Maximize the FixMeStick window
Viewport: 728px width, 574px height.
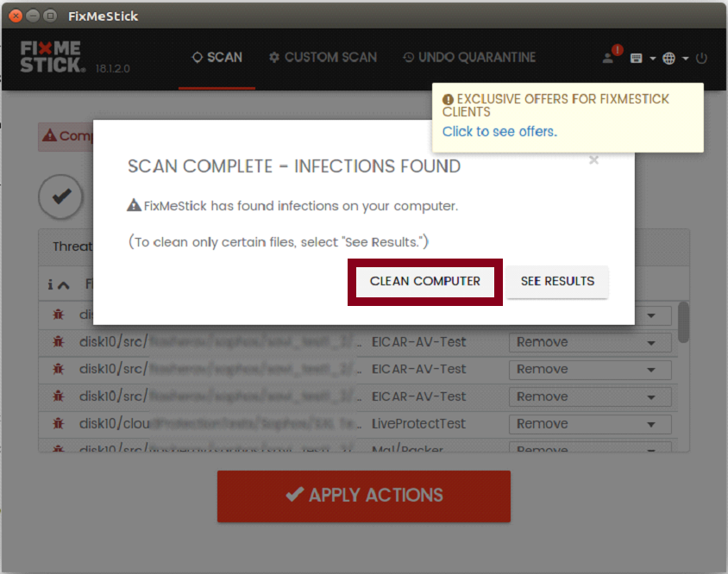(50, 16)
